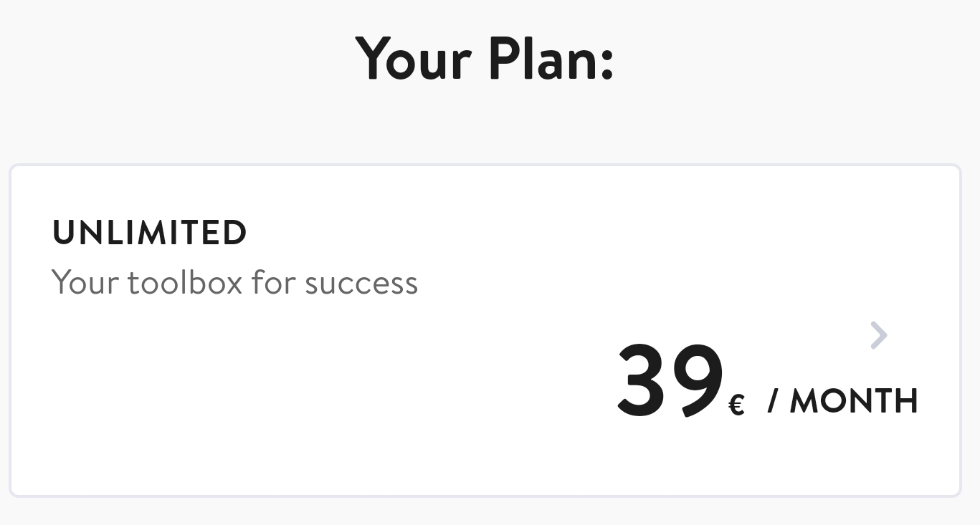Screen dimensions: 980x525
Task: Select the "Your toolbox for success" tagline
Action: 234,282
